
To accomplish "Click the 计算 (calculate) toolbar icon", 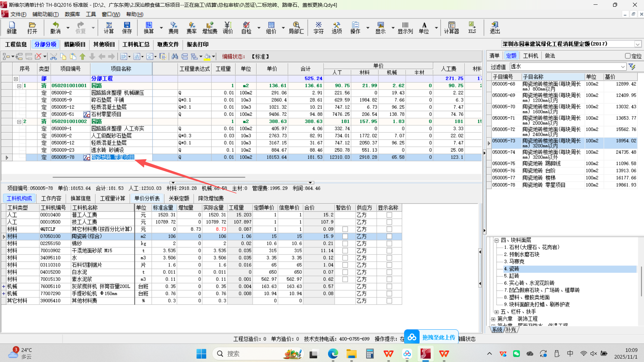I will (108, 27).
